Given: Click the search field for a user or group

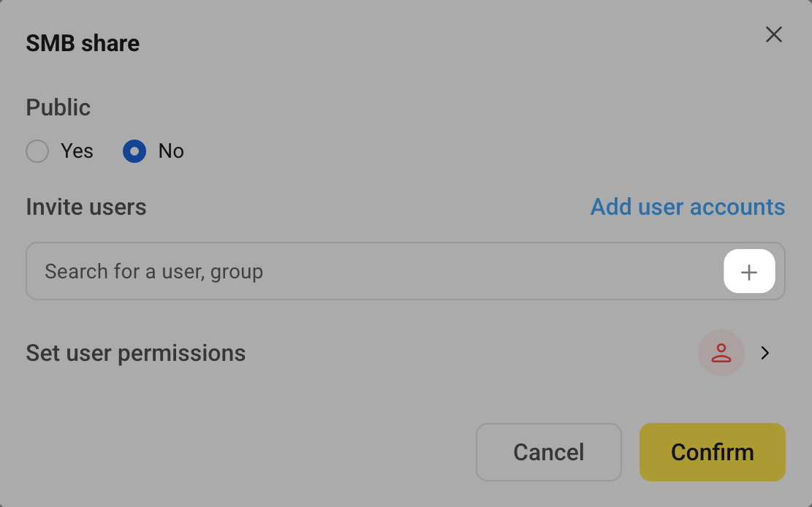Looking at the screenshot, I should tap(329, 271).
